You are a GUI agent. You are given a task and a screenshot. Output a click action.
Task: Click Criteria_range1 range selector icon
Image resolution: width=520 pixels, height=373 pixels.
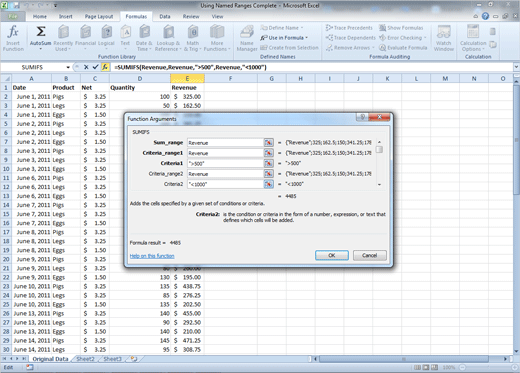(x=268, y=153)
